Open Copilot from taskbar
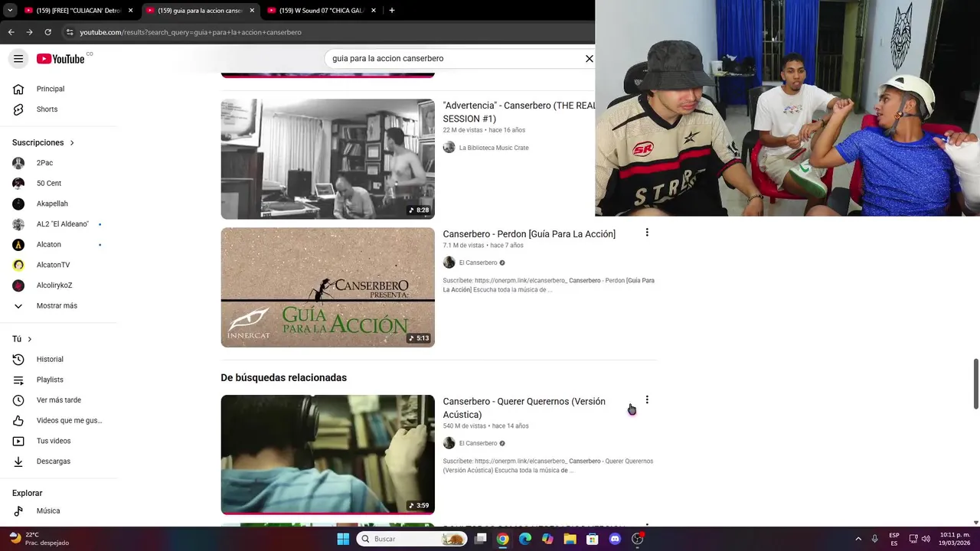Viewport: 980px width, 551px height. point(547,539)
